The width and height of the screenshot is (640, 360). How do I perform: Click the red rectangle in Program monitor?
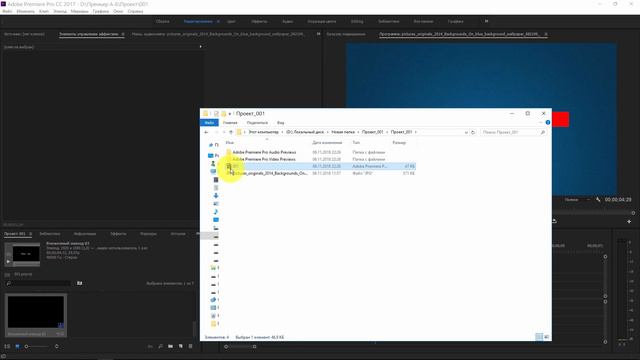pyautogui.click(x=560, y=120)
